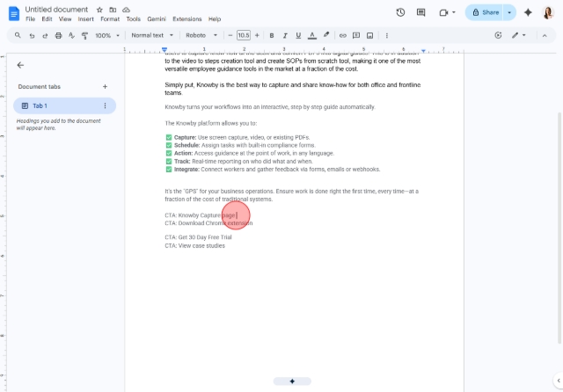Image resolution: width=563 pixels, height=392 pixels.
Task: Click the Untitled document title
Action: tap(56, 10)
